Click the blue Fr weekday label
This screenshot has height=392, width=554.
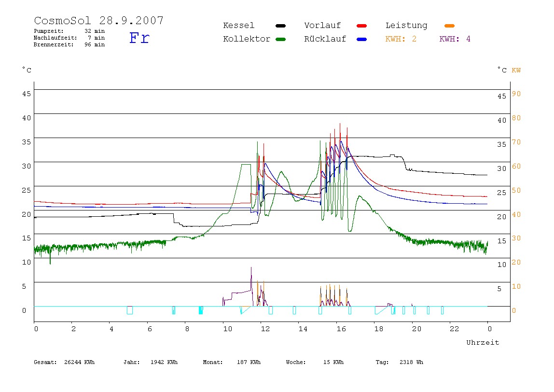point(139,38)
